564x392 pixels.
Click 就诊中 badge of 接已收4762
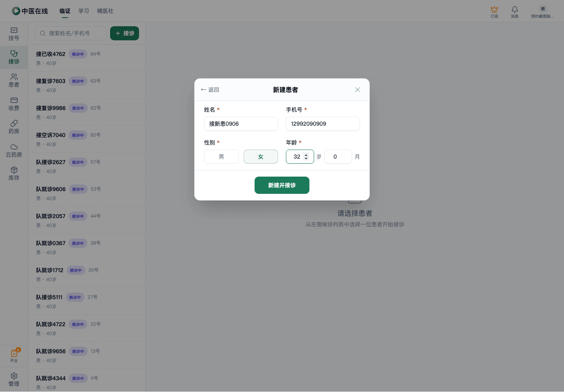coord(78,54)
